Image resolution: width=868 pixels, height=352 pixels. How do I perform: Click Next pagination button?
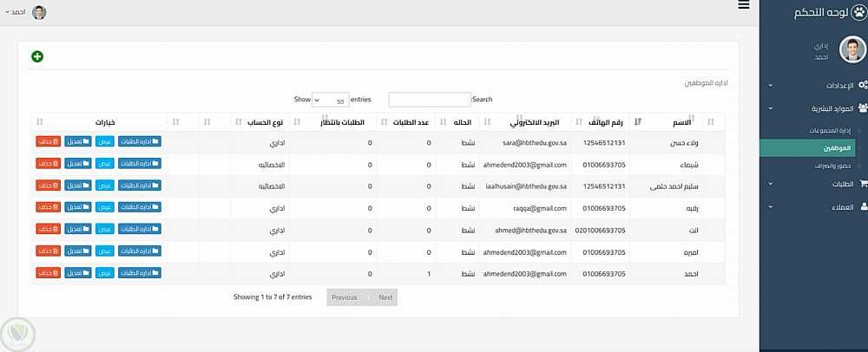pyautogui.click(x=386, y=297)
